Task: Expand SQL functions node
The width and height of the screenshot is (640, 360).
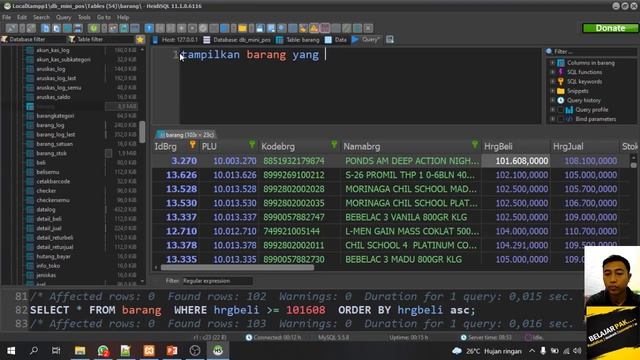Action: coord(552,72)
